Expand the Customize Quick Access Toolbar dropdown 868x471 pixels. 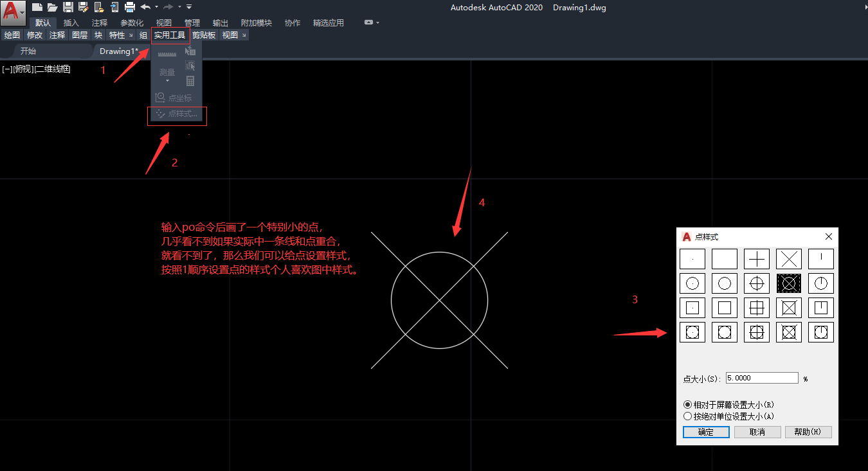[189, 7]
